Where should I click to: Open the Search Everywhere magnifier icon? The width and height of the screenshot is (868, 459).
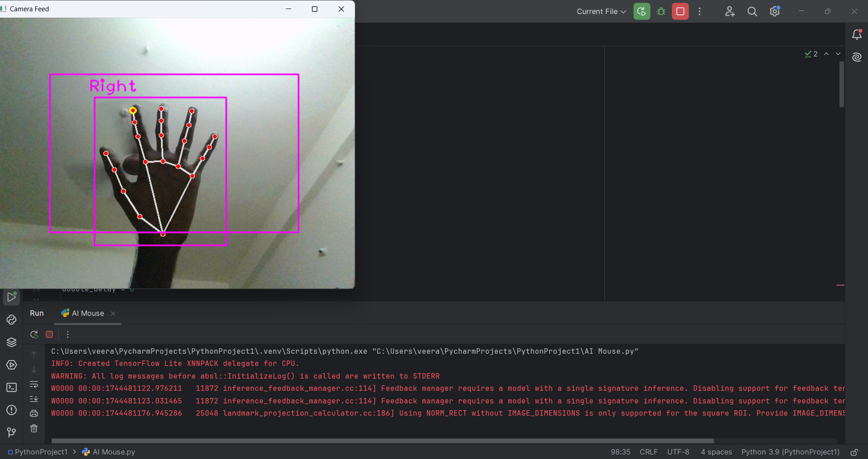click(752, 11)
